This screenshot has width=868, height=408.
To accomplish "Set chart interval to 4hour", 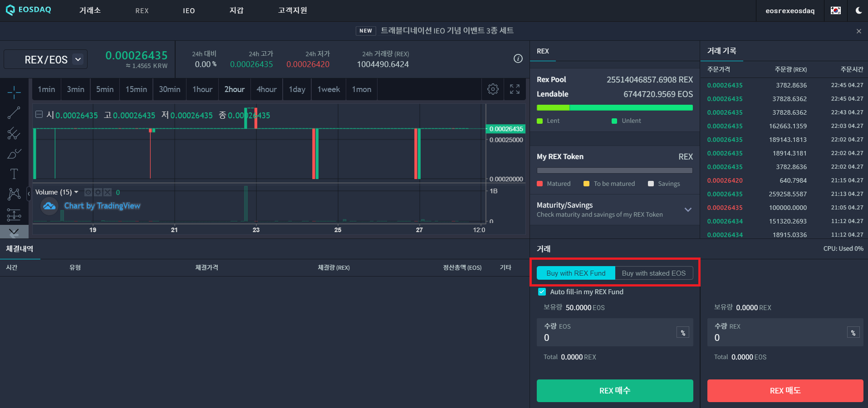I will click(x=266, y=89).
